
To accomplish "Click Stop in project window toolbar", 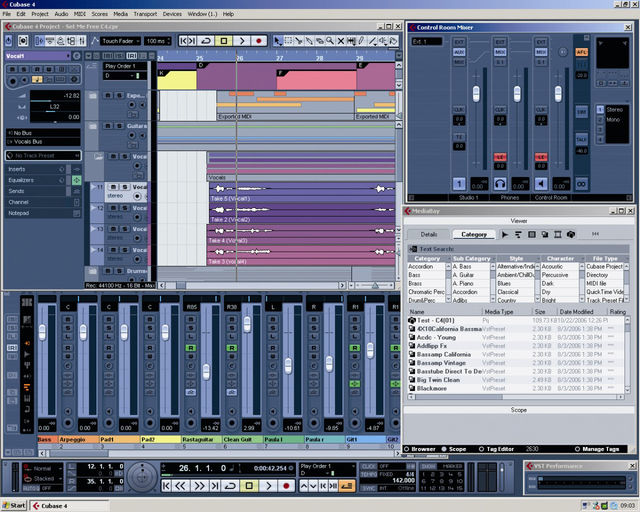I will (x=224, y=41).
